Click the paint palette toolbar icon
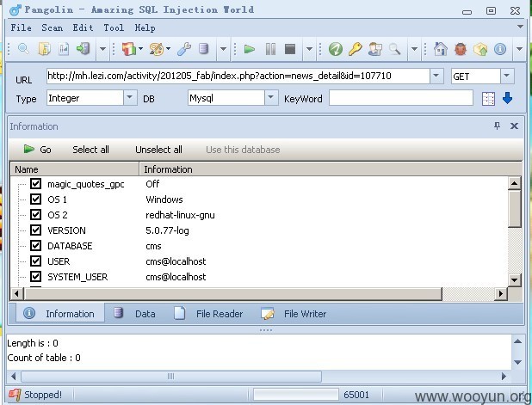The height and width of the screenshot is (405, 532). point(157,49)
